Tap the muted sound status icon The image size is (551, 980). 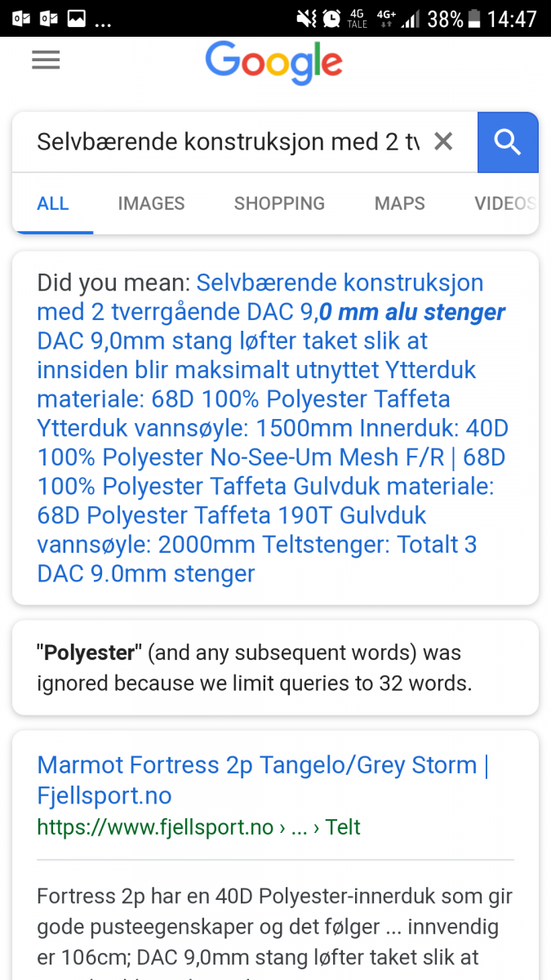(x=307, y=18)
